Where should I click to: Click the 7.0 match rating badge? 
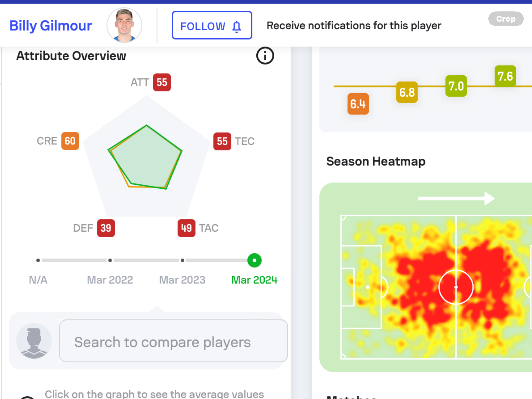tap(456, 86)
